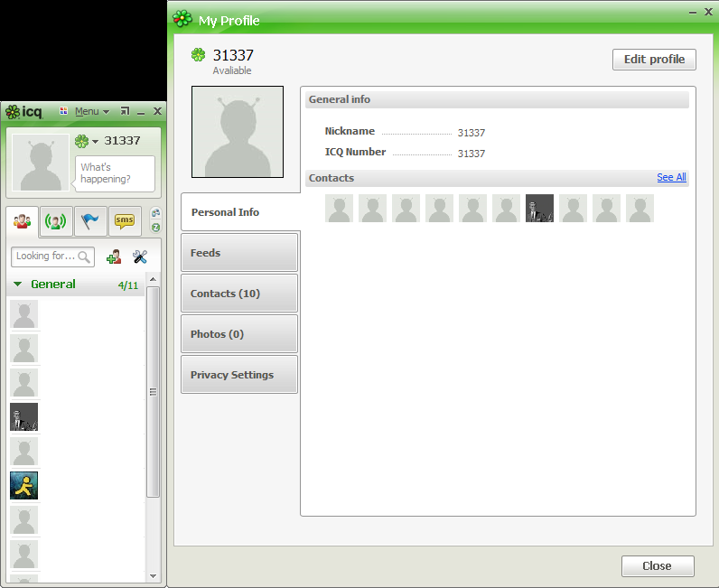This screenshot has width=719, height=588.
Task: Open the blue flag tab in ICQ
Action: click(90, 221)
